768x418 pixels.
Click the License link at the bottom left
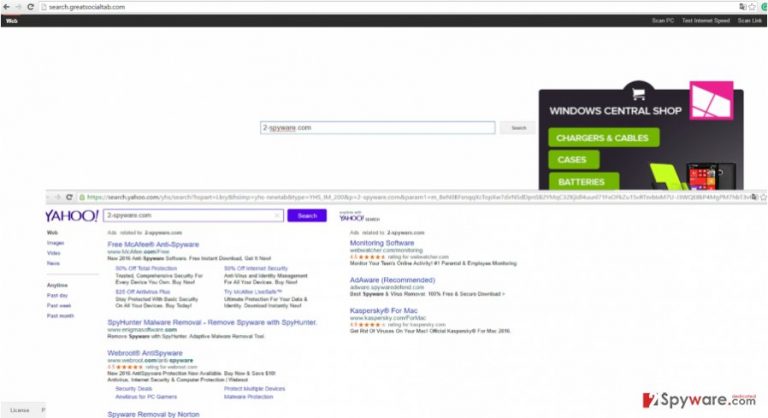coord(20,410)
